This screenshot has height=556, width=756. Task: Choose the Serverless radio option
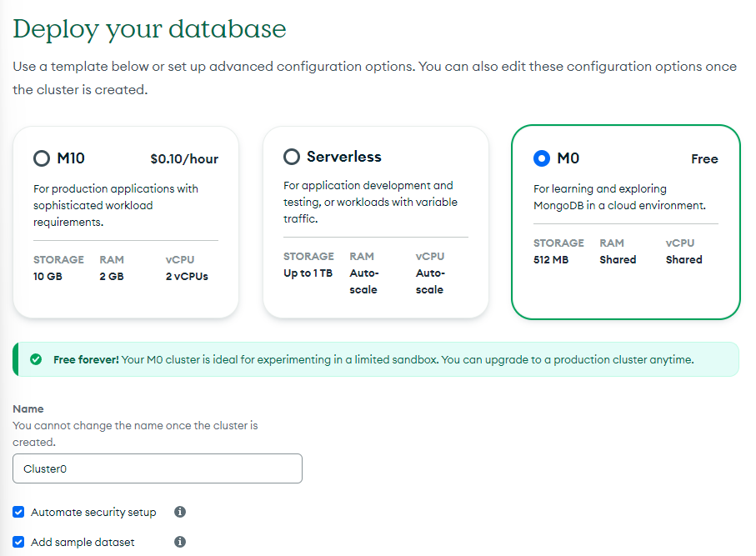tap(291, 157)
